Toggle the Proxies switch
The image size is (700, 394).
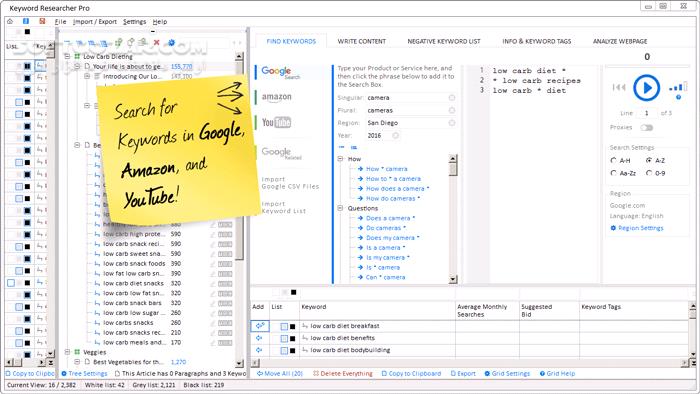click(646, 128)
